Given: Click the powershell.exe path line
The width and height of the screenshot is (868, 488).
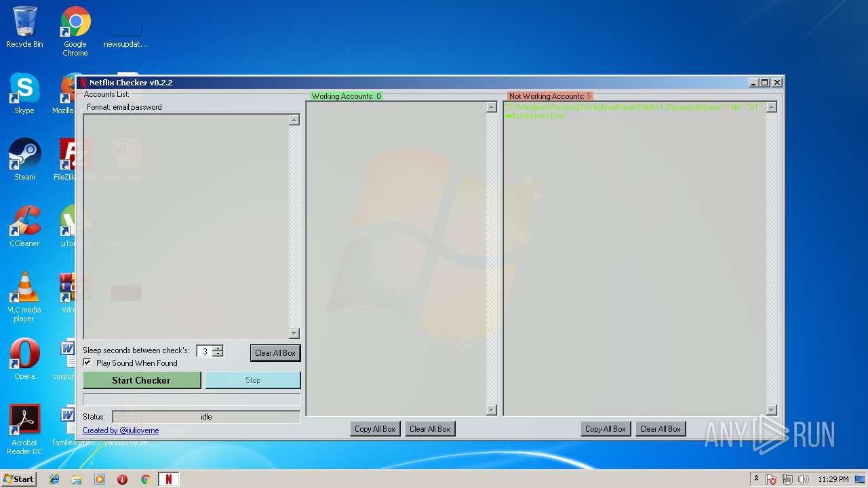Looking at the screenshot, I should (x=634, y=107).
